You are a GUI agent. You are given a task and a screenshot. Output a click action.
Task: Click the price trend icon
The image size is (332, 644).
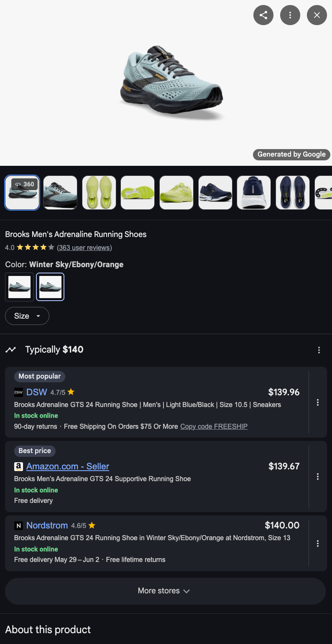tap(10, 350)
